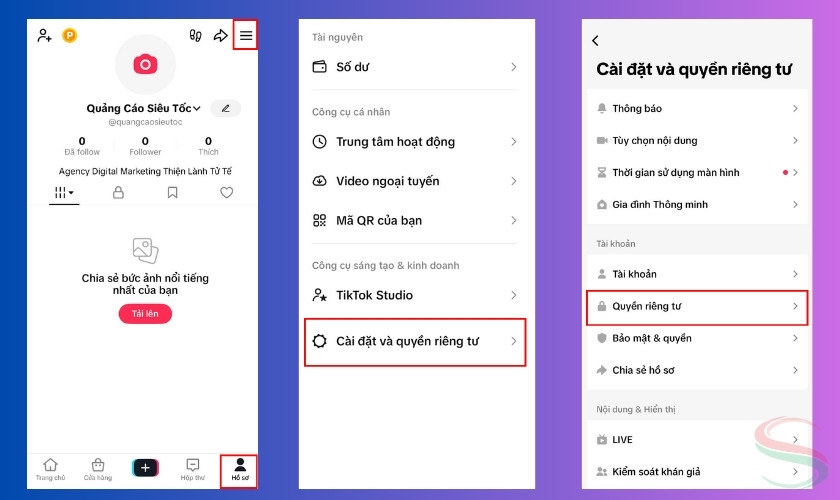Open Bảo mật & quyền settings
This screenshot has width=840, height=500.
[x=697, y=338]
